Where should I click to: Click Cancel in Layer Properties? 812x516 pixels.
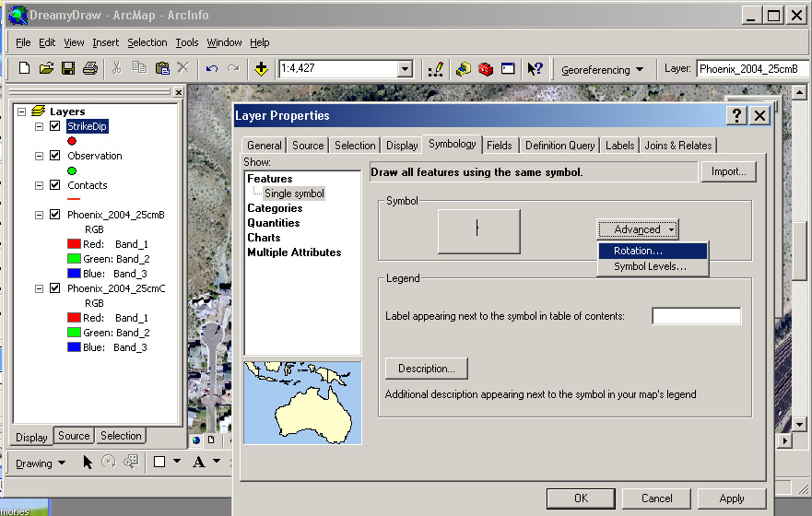tap(656, 498)
